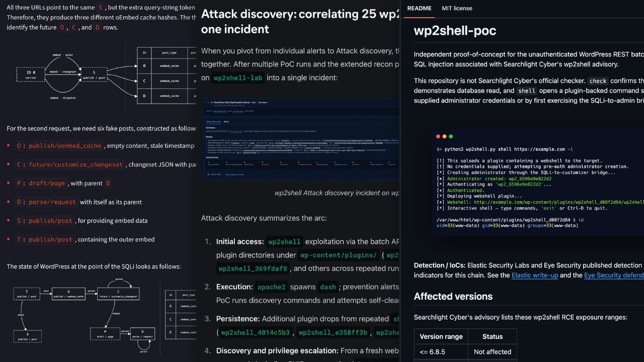This screenshot has height=362, width=644.
Task: Click the 'wp2shell_e358ff3b' code token
Action: pyautogui.click(x=334, y=332)
